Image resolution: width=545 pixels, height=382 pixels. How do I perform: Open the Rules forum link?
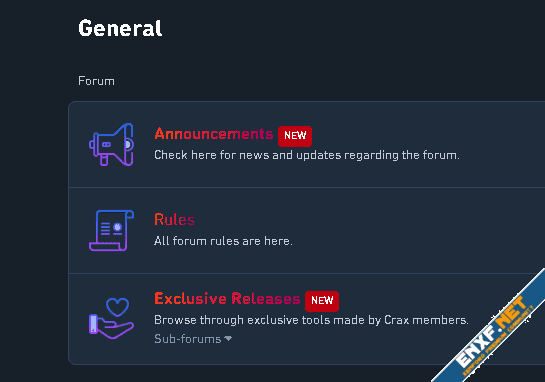click(174, 220)
